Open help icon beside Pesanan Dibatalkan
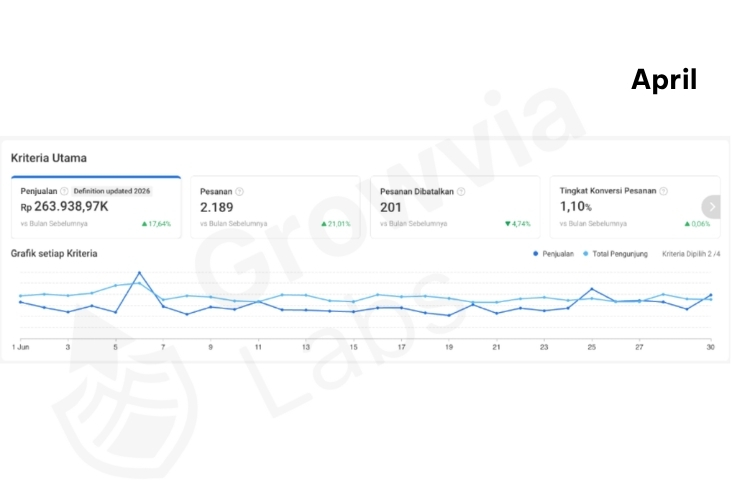Image resolution: width=732 pixels, height=500 pixels. (x=461, y=191)
